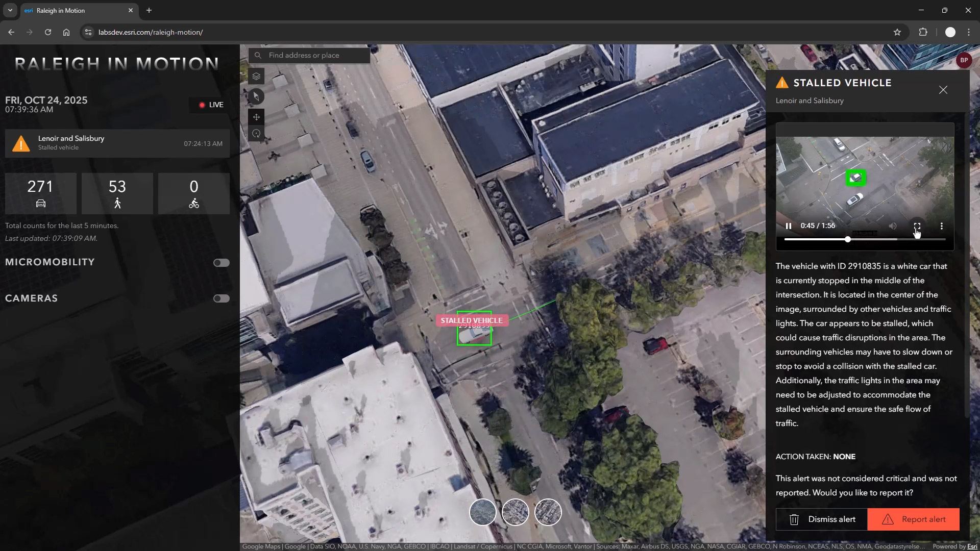Screen dimensions: 980x551
Task: Open the video more options menu
Action: [941, 226]
